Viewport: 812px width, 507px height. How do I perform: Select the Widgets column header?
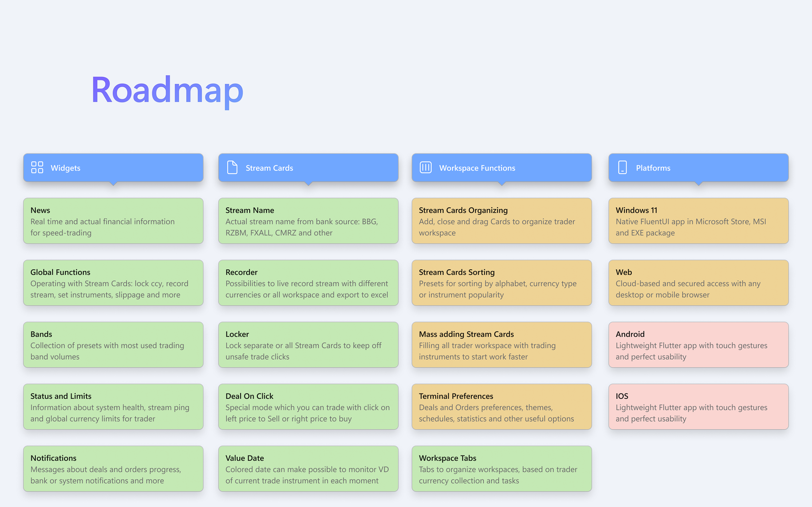click(x=113, y=168)
